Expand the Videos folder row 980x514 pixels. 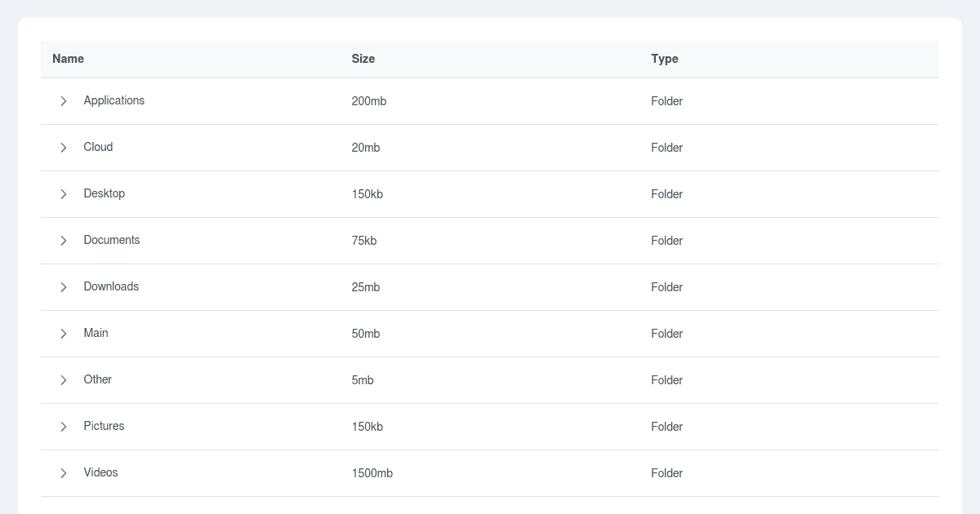64,473
